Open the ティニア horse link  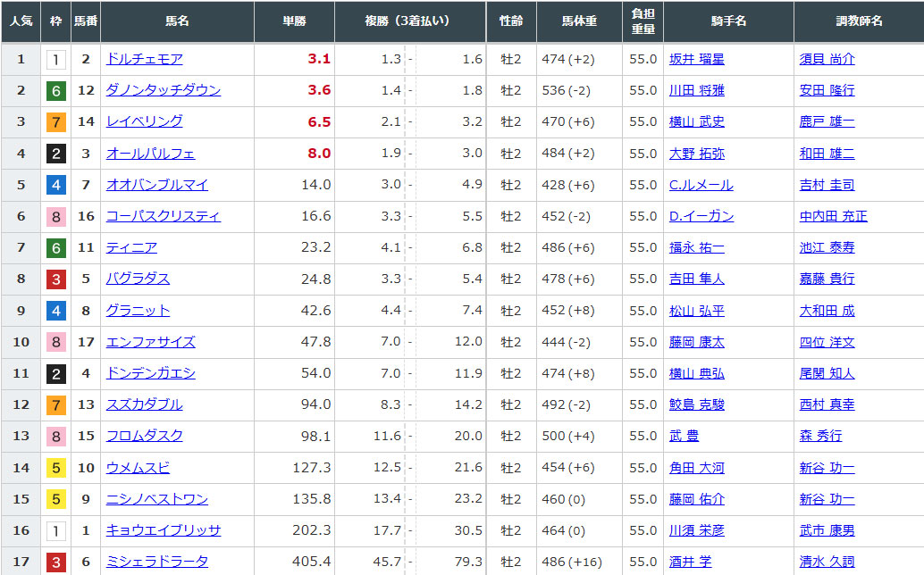(131, 247)
